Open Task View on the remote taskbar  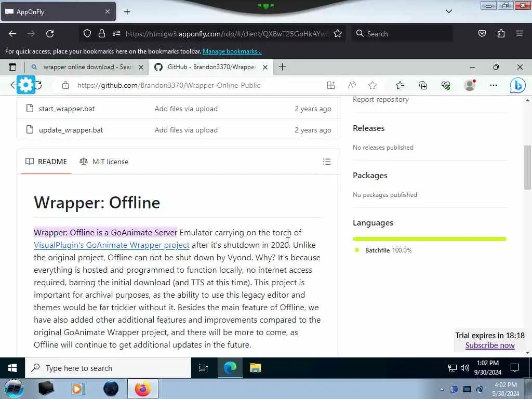(204, 368)
